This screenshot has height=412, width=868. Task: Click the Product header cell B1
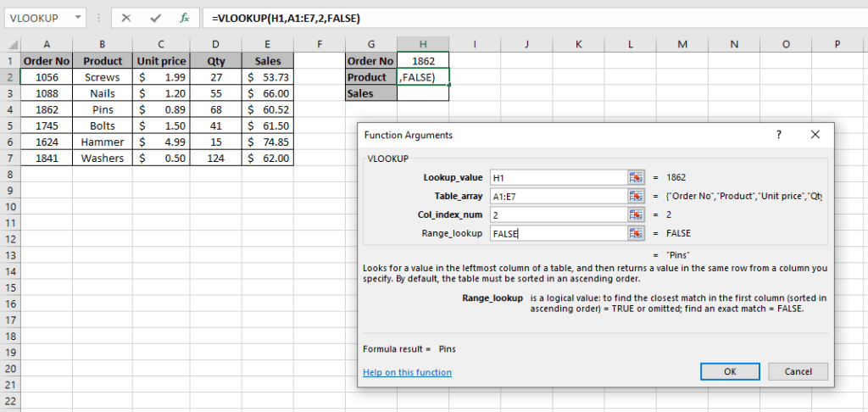coord(103,61)
